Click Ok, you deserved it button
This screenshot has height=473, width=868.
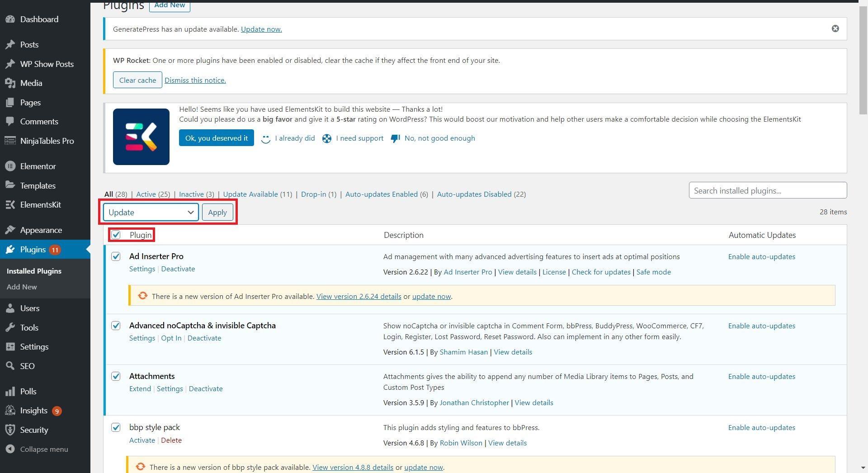217,138
